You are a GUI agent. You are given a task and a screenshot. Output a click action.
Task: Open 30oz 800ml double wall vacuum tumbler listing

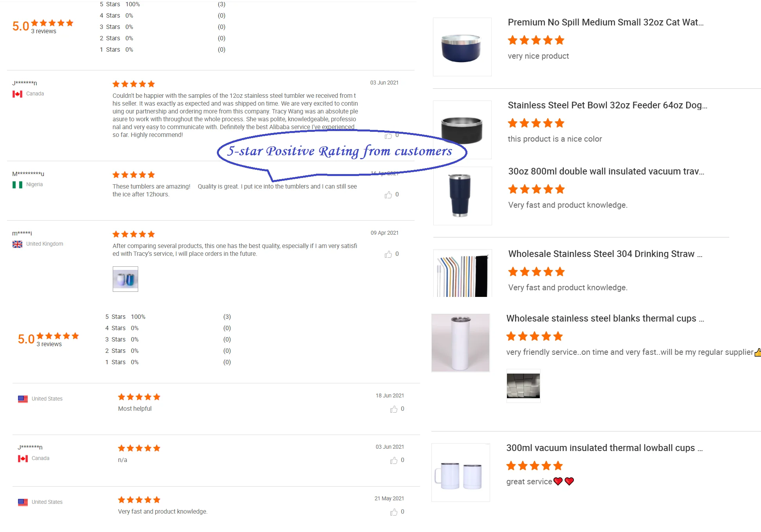(606, 171)
